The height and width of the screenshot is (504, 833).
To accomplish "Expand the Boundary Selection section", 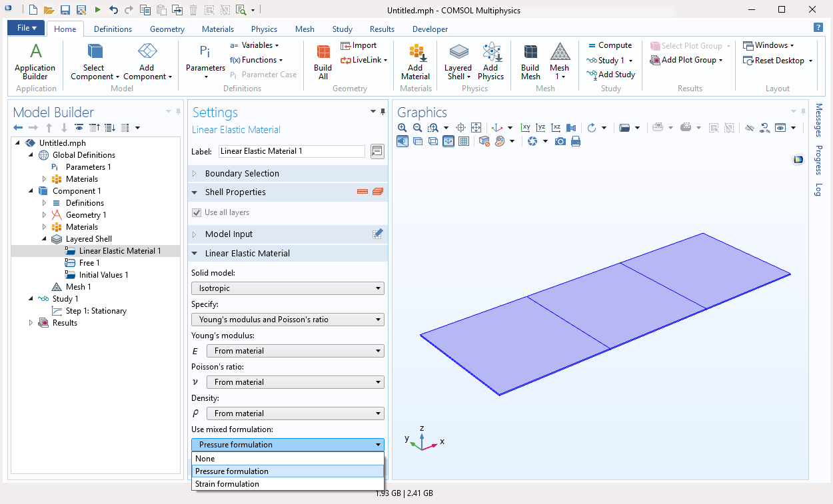I will pos(242,174).
